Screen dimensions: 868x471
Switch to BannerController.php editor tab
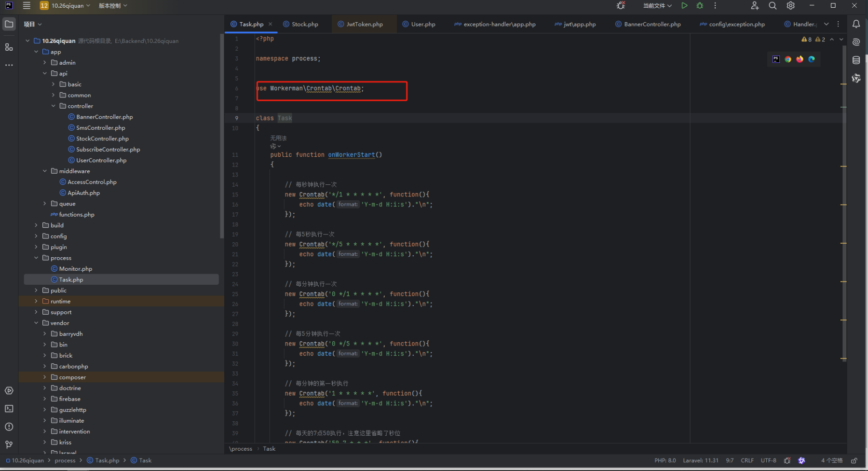(x=648, y=24)
